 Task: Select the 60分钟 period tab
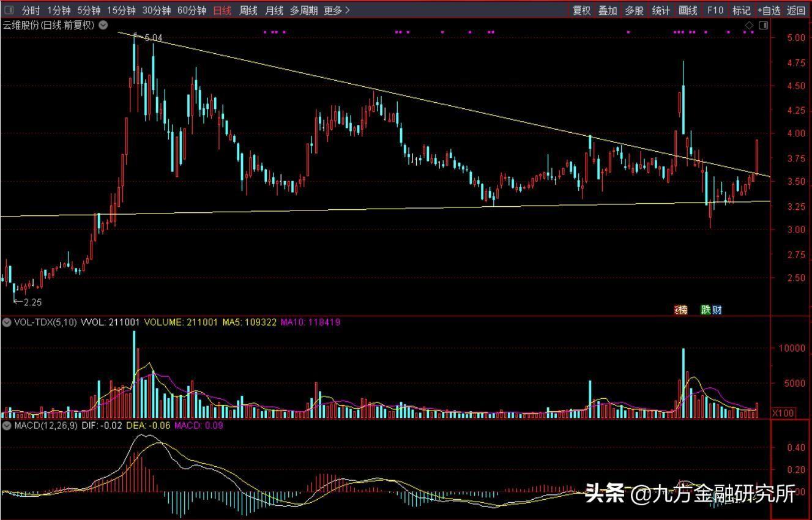(191, 10)
